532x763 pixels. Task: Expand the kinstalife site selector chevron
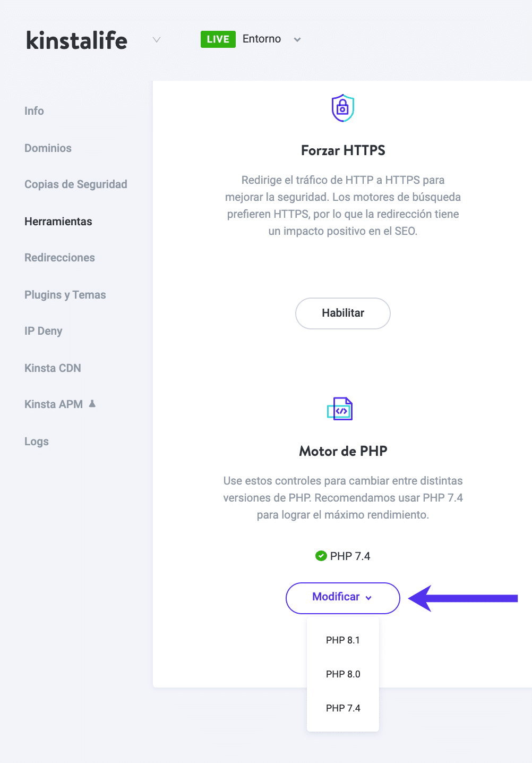[156, 40]
